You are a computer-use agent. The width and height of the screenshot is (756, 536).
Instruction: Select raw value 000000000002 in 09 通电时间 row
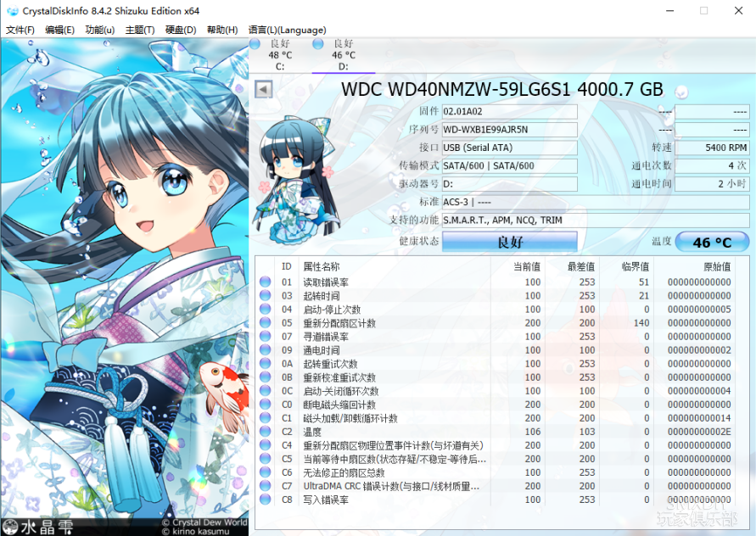(699, 350)
